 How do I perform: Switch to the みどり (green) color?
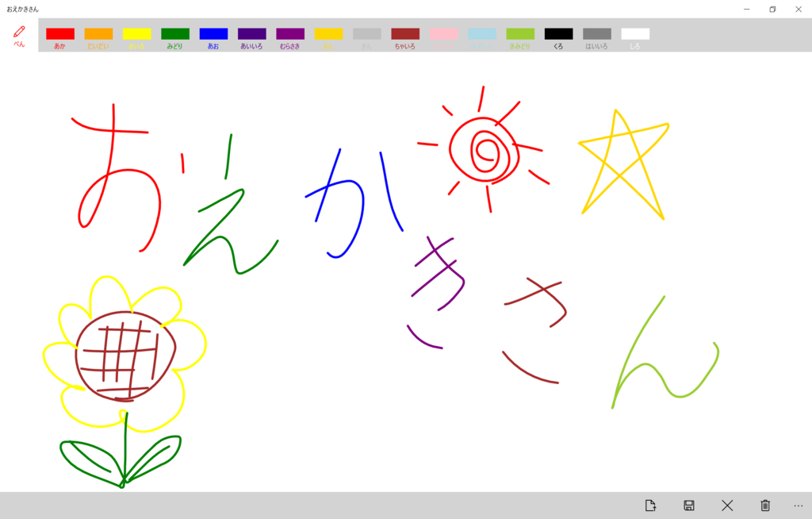click(175, 35)
